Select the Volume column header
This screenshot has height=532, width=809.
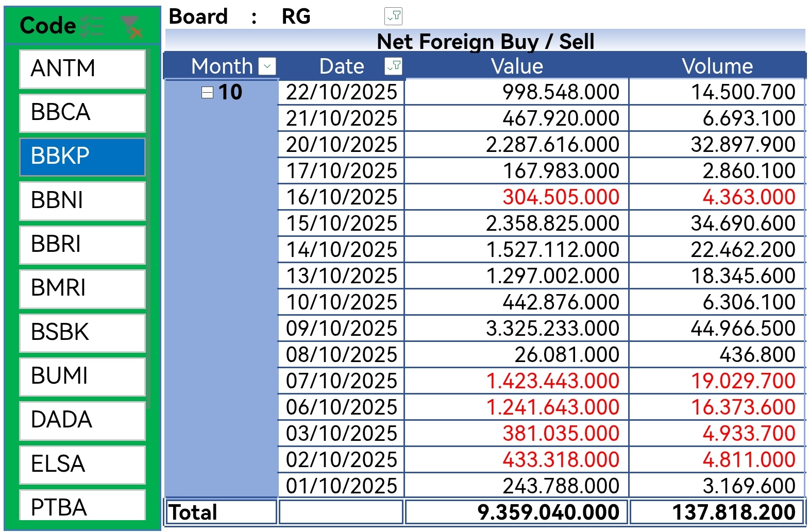(x=717, y=66)
